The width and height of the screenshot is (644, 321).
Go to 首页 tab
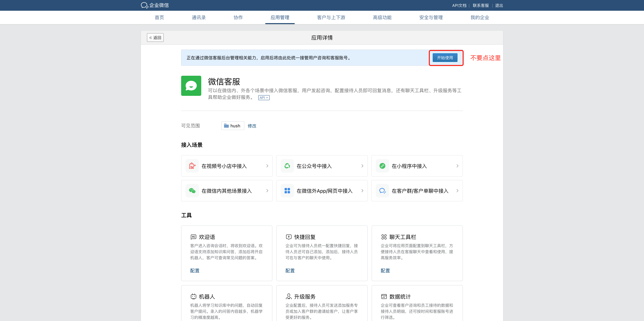point(159,17)
